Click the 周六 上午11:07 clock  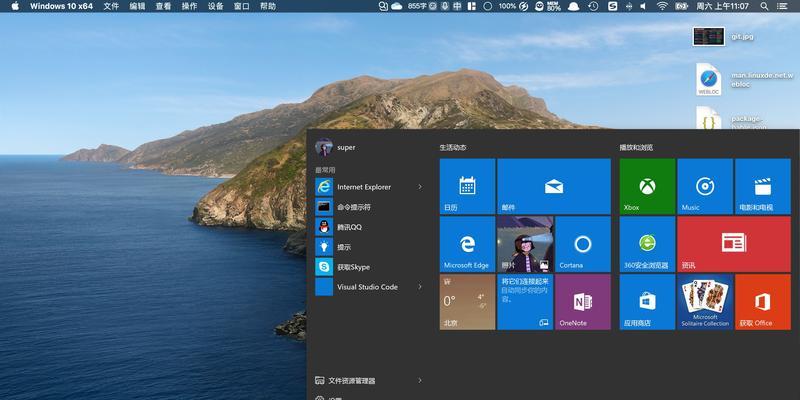pos(722,6)
